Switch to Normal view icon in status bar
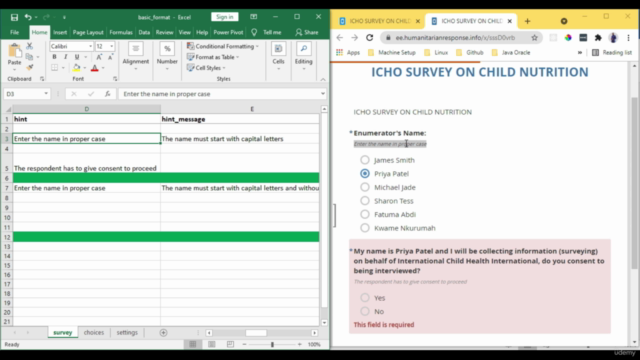 [193, 344]
